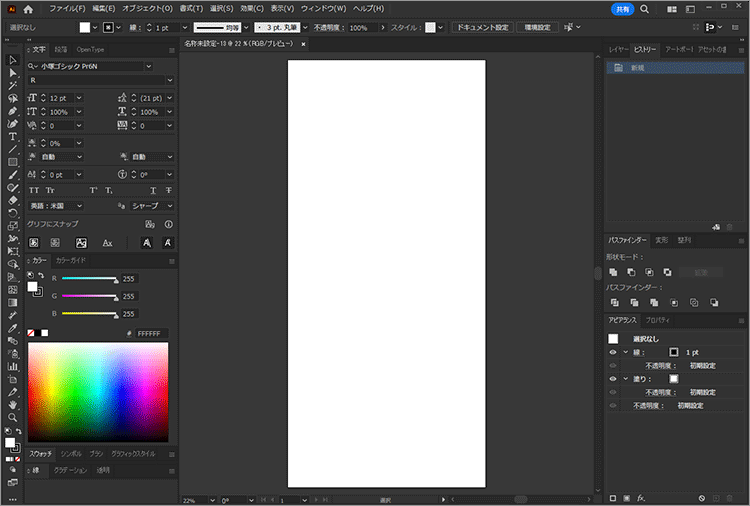Click the Home icon in top bar

(x=30, y=8)
